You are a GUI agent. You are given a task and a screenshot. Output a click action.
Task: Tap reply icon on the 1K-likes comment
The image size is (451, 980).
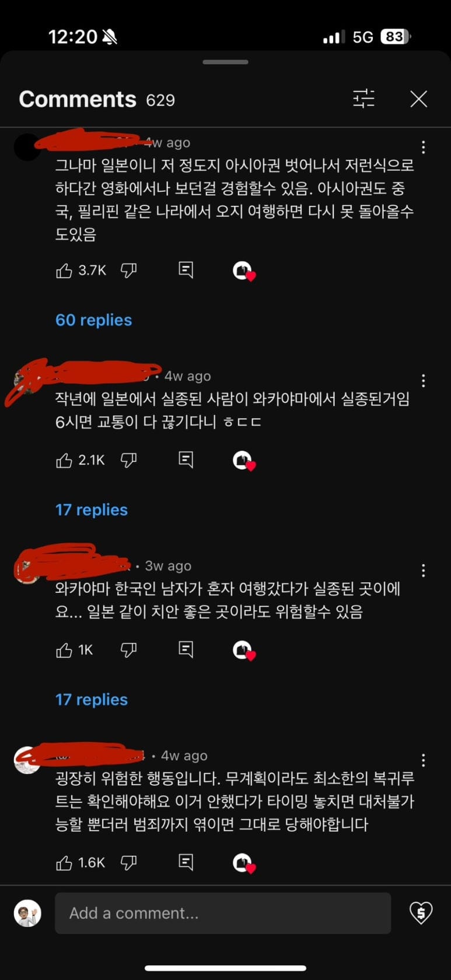(186, 649)
